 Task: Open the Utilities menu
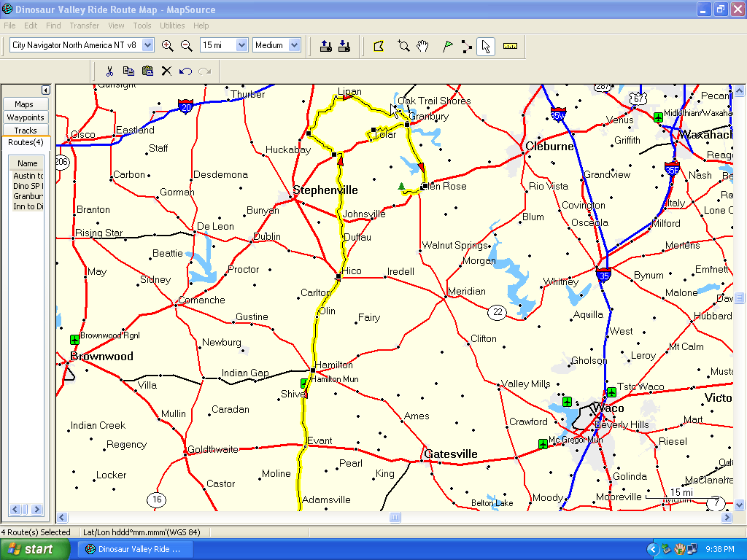[172, 26]
